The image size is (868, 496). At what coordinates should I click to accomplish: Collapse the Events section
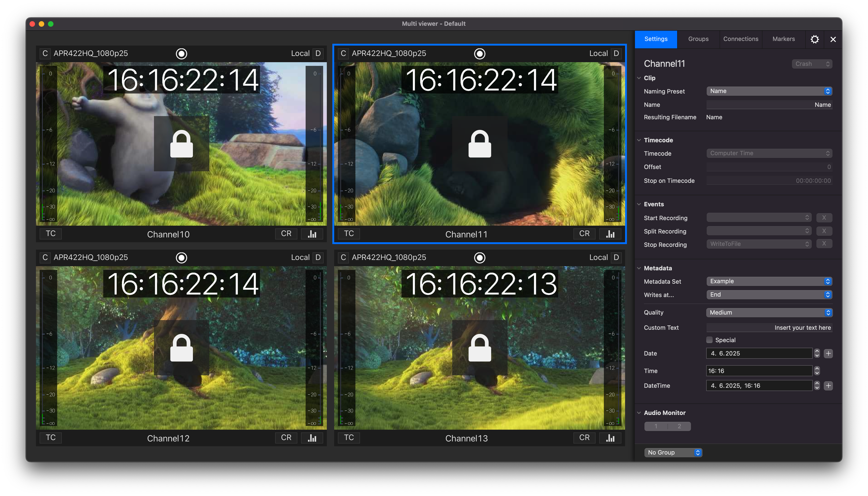[x=639, y=204]
